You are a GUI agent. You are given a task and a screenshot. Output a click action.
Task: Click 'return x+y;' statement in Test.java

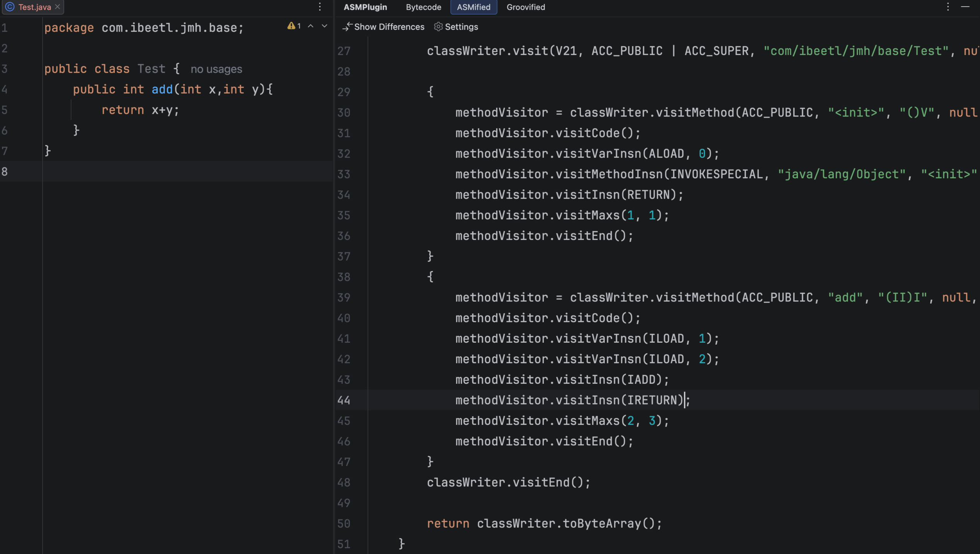[x=140, y=110]
